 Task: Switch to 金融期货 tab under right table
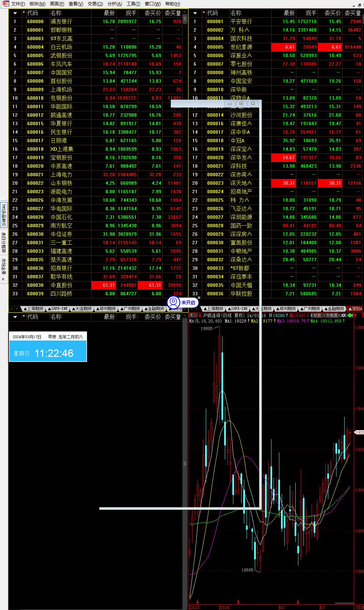[x=334, y=309]
